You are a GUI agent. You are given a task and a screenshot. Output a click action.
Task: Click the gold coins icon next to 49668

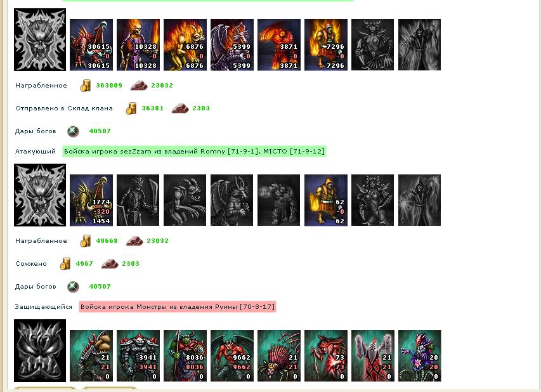[x=85, y=241]
